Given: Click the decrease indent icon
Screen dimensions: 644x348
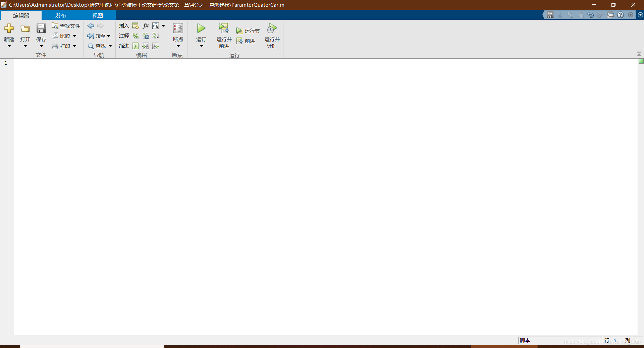Looking at the screenshot, I should pyautogui.click(x=156, y=46).
